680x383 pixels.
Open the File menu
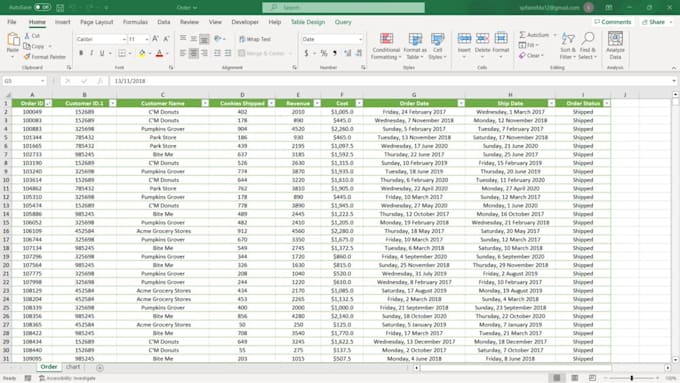click(x=12, y=22)
